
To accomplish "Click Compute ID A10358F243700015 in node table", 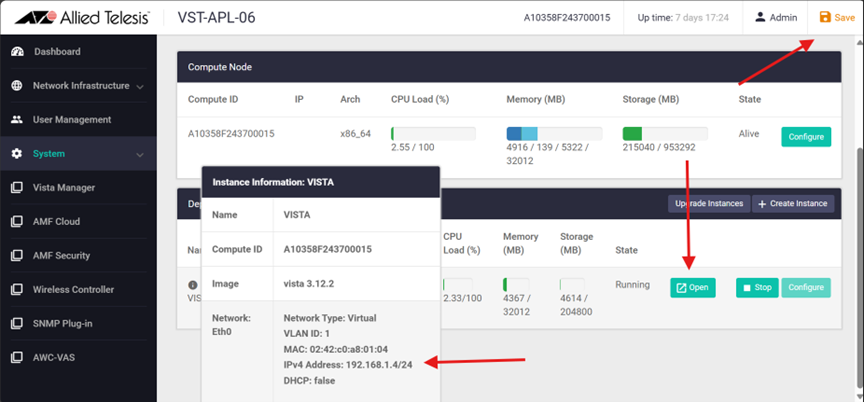I will [x=231, y=134].
